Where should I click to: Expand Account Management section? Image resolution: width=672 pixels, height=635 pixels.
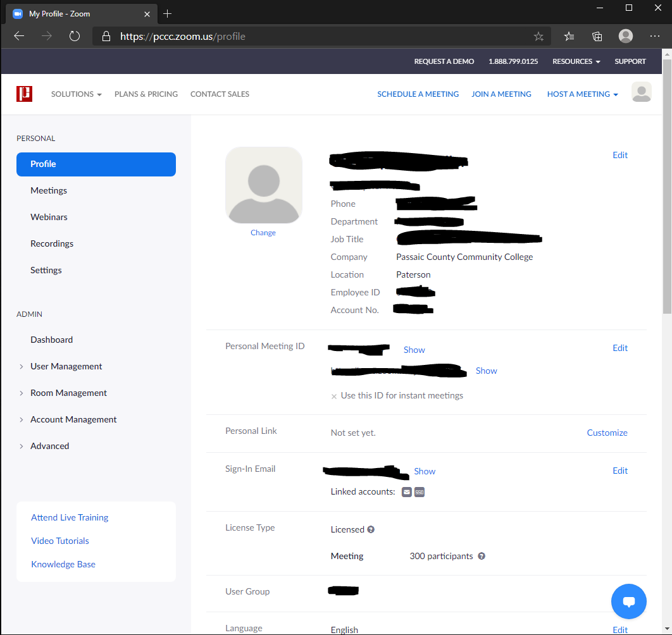click(73, 419)
